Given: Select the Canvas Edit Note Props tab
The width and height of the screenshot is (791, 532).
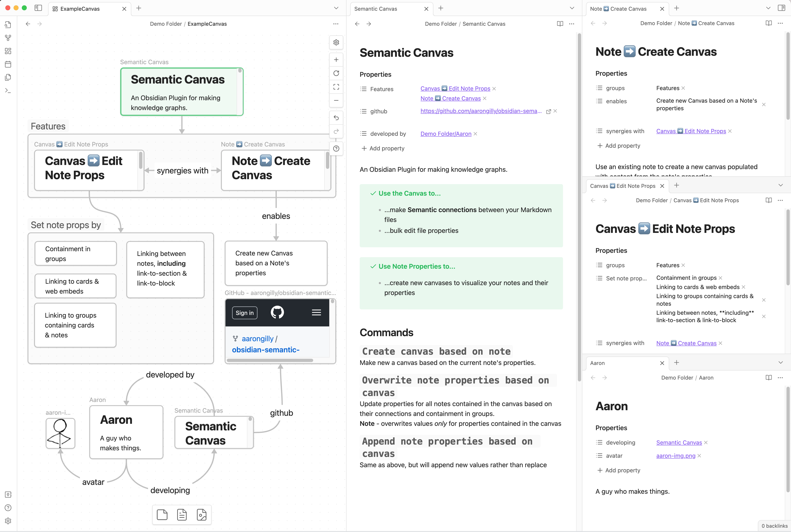Looking at the screenshot, I should point(622,186).
